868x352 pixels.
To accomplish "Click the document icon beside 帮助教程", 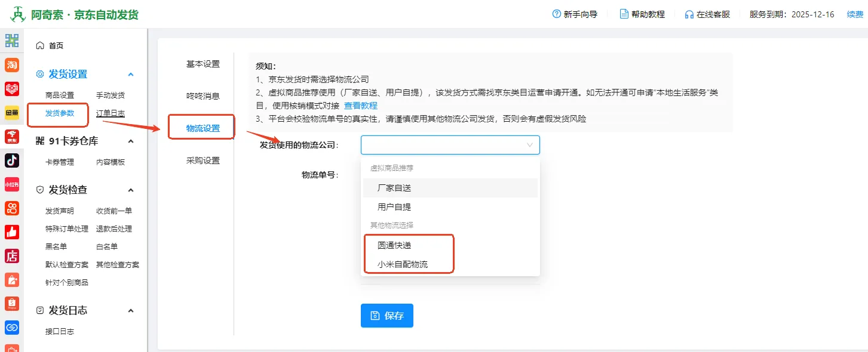I will pyautogui.click(x=624, y=14).
